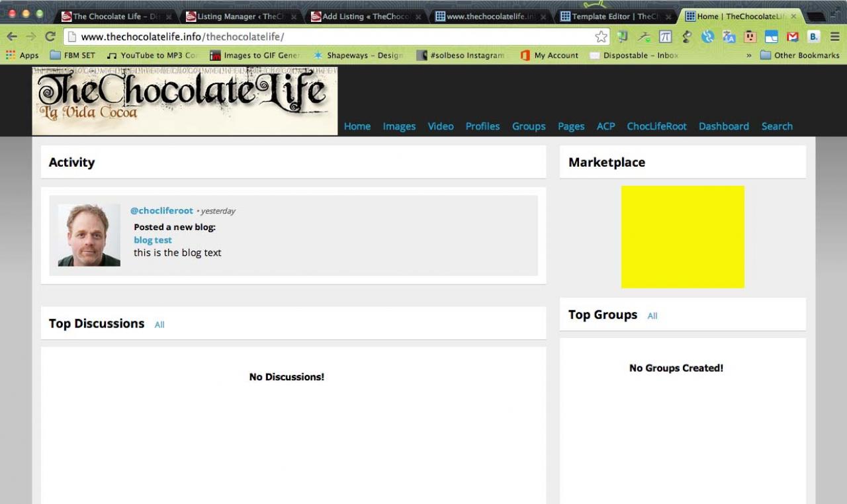Open the Shapeways Design bookmark
The width and height of the screenshot is (847, 504).
pyautogui.click(x=358, y=56)
